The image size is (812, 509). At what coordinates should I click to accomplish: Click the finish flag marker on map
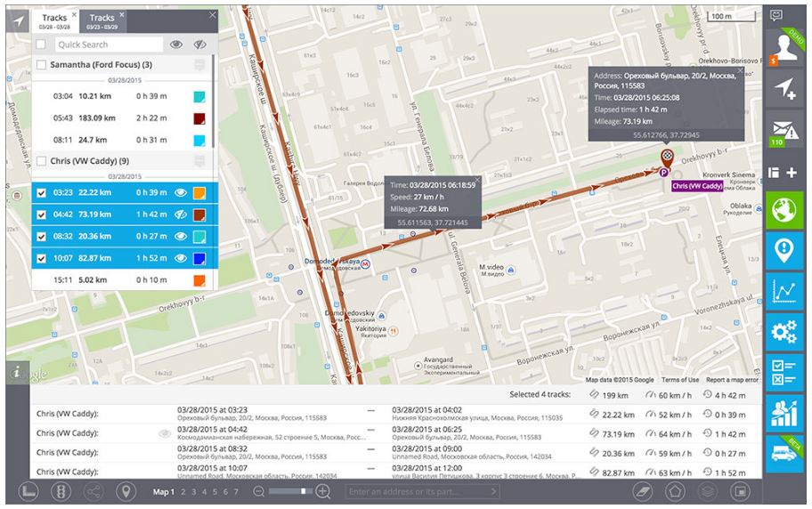pos(667,158)
